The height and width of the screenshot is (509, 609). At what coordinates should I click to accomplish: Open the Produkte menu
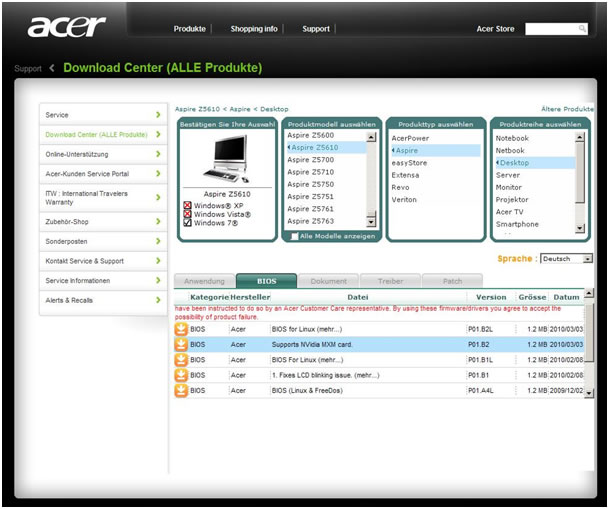click(190, 29)
